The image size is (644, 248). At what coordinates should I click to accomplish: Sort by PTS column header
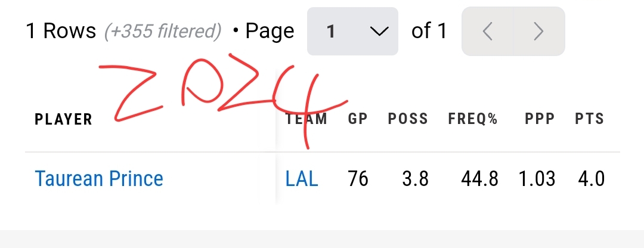pos(590,119)
